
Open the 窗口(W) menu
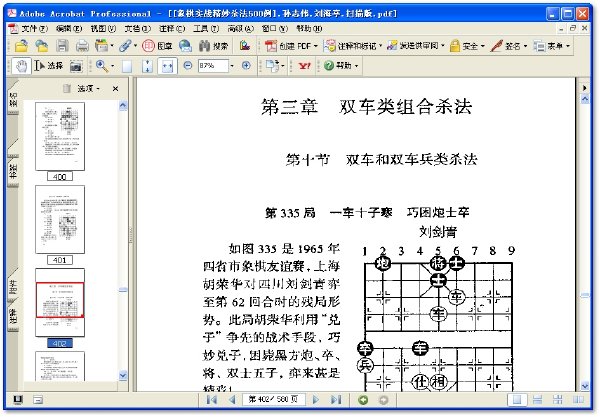coord(274,28)
